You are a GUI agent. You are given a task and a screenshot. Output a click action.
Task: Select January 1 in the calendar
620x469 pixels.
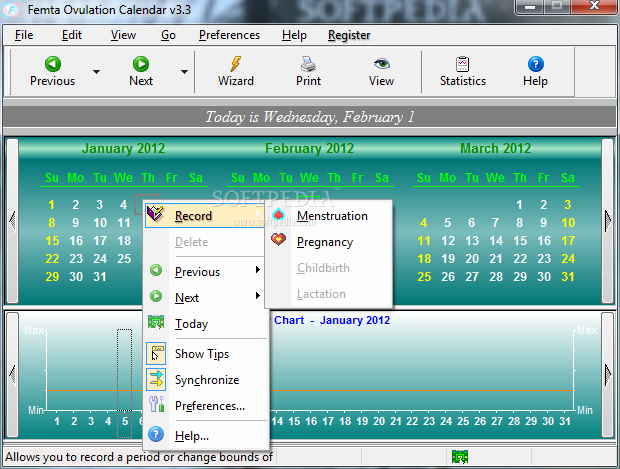51,205
